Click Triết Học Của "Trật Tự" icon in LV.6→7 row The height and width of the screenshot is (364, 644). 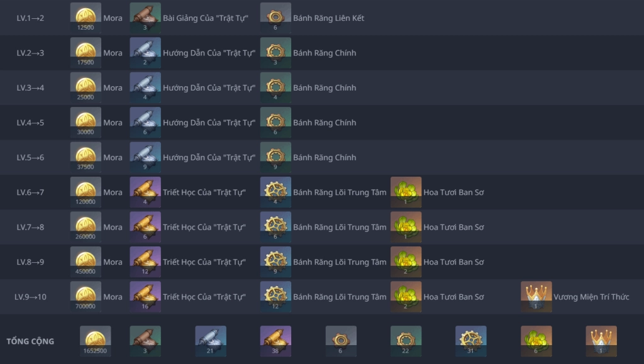click(x=145, y=192)
